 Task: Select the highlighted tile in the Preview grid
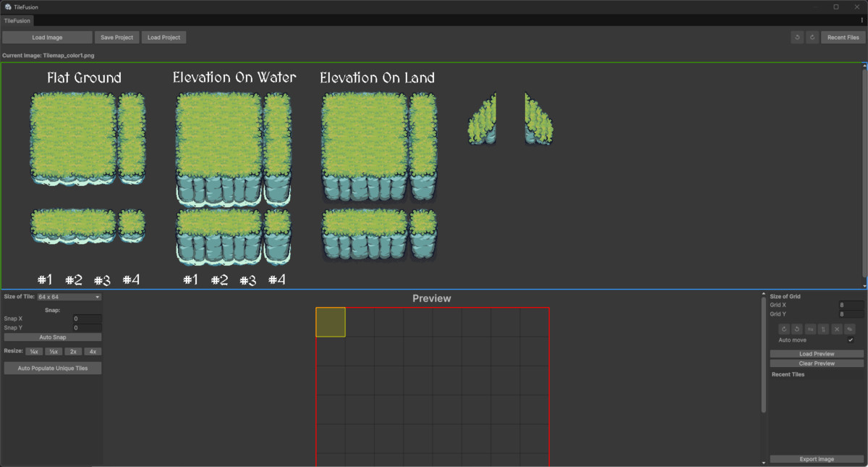330,321
